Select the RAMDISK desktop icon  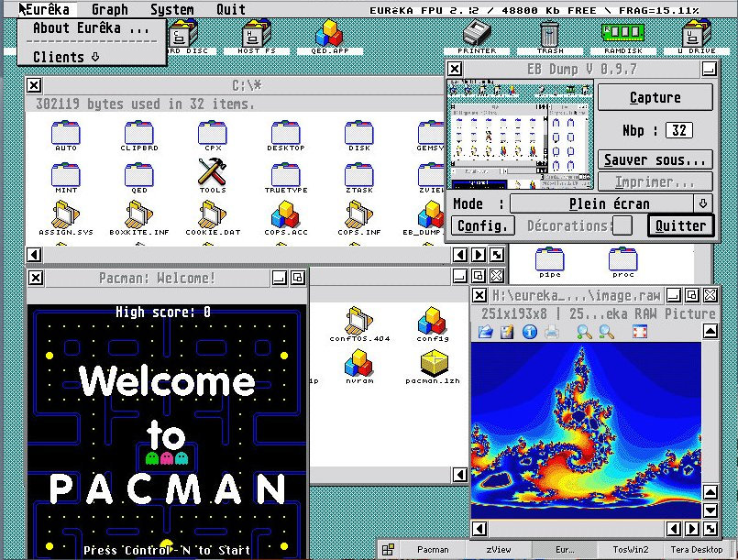(623, 38)
